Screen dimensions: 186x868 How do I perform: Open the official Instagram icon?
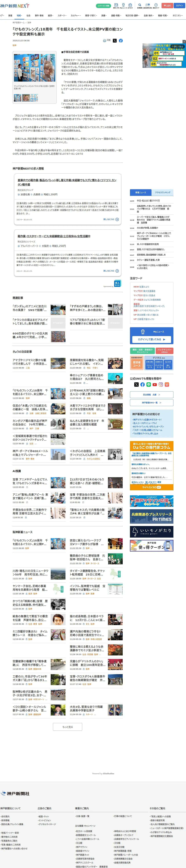(161, 385)
